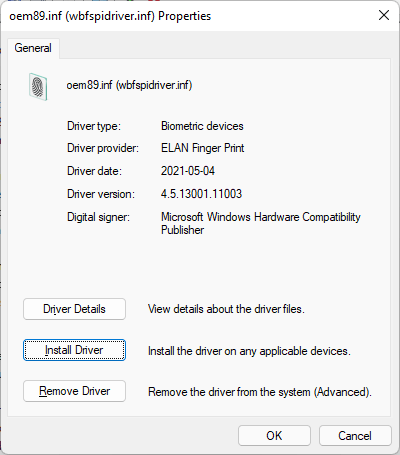Click the Install Driver button
The height and width of the screenshot is (455, 400).
[x=74, y=350]
